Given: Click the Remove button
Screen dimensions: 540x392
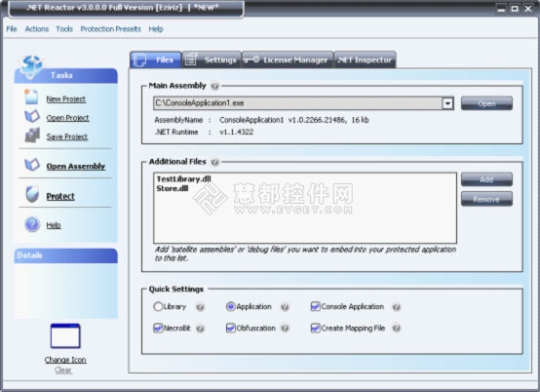Looking at the screenshot, I should pyautogui.click(x=486, y=199).
